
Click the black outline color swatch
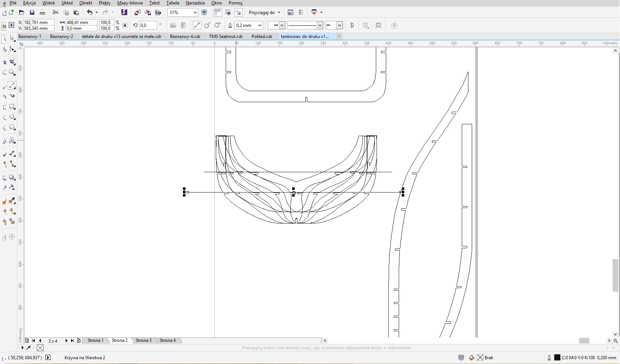coord(557,357)
